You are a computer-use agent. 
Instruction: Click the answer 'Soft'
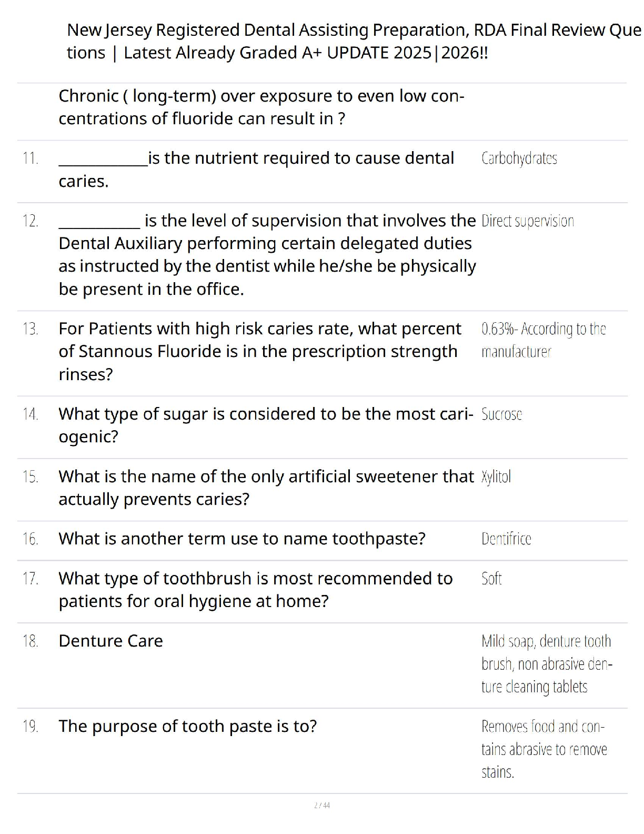(491, 578)
